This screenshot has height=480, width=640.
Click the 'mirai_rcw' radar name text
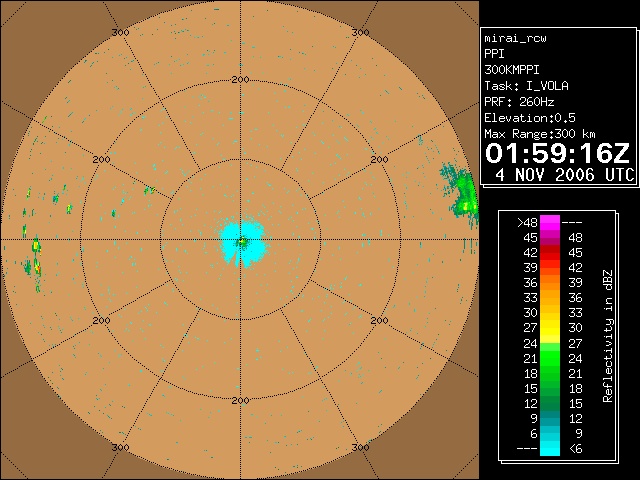(x=515, y=38)
